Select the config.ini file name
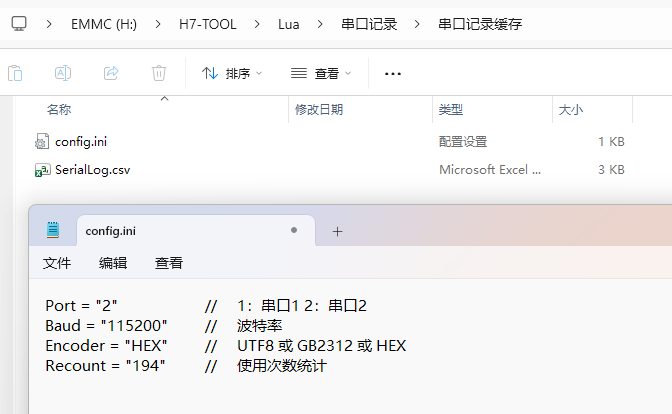 pyautogui.click(x=81, y=142)
